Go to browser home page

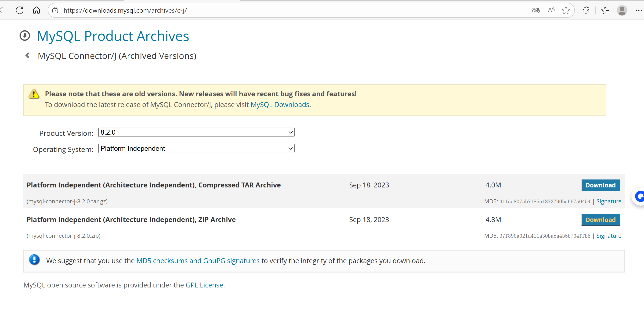[x=36, y=10]
